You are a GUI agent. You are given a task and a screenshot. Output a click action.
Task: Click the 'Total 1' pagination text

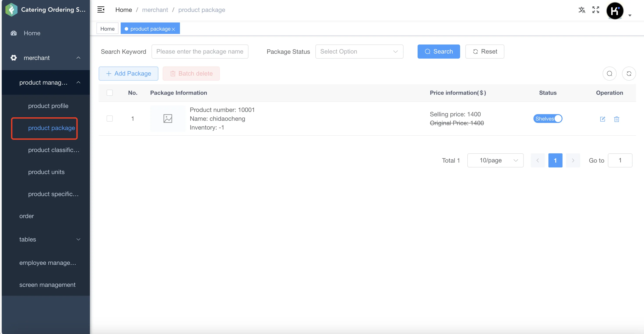click(x=451, y=160)
